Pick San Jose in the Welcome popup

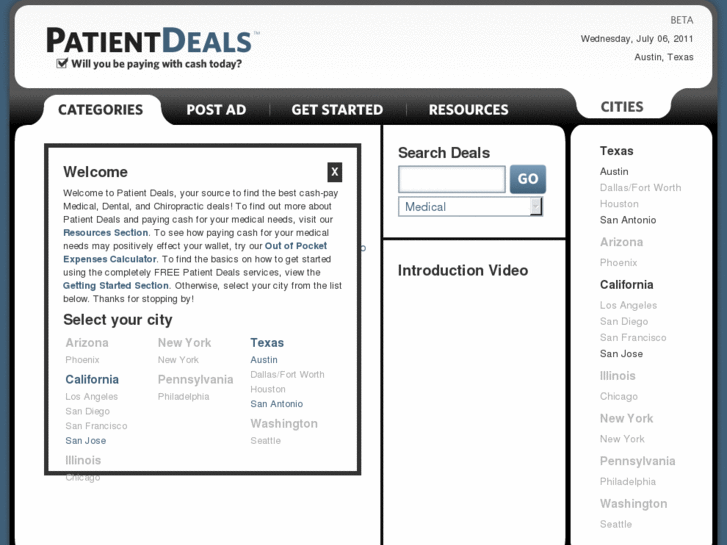pos(85,441)
